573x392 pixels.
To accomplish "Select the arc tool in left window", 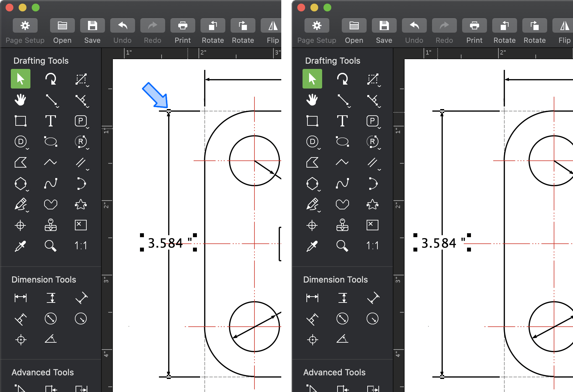I will [81, 183].
